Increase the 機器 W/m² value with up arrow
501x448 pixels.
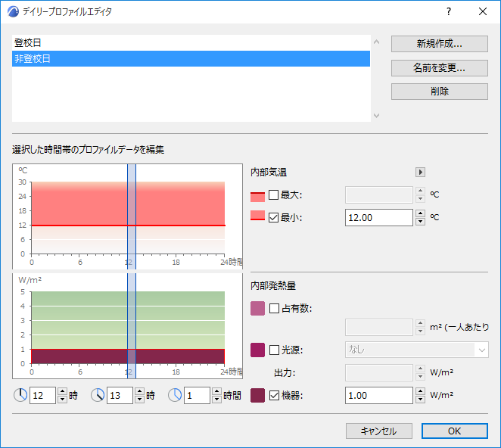tap(420, 391)
